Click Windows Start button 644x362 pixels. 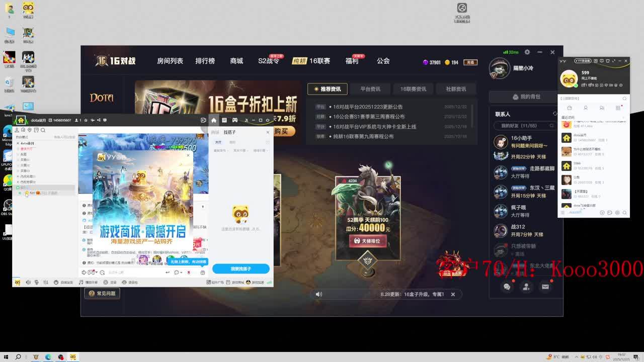point(6,357)
